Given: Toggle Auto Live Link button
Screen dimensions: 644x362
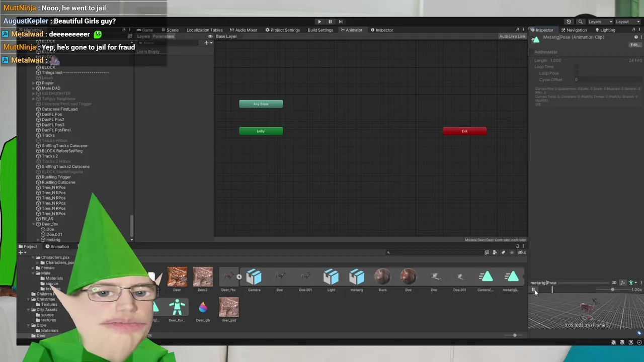Looking at the screenshot, I should [x=512, y=36].
